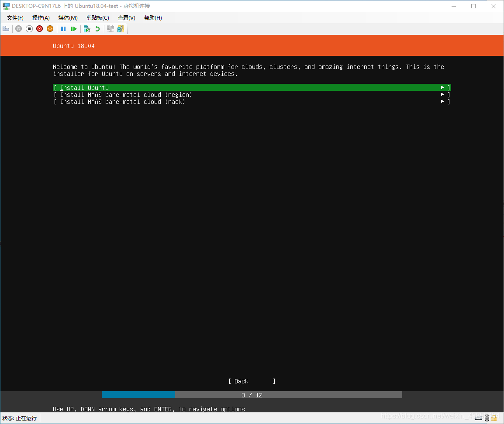Screen dimensions: 504x424
Task: Open the 文件(F) menu
Action: pos(15,18)
